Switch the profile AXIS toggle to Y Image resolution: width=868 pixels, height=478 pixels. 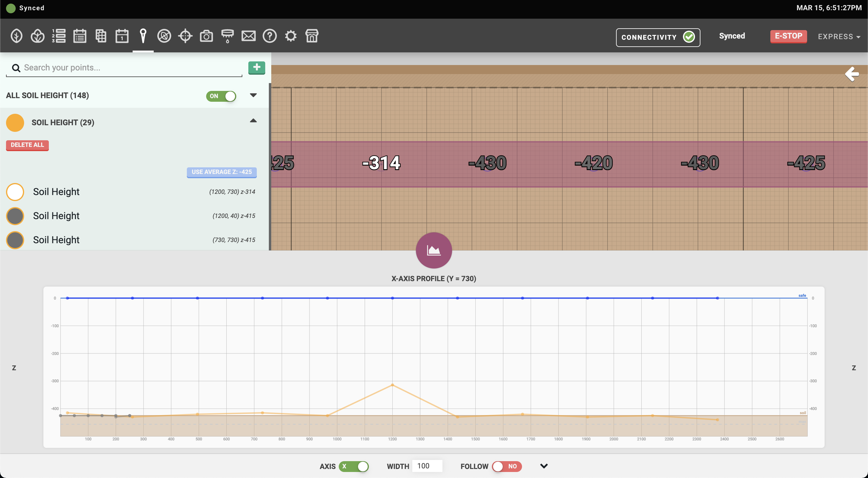pyautogui.click(x=354, y=467)
